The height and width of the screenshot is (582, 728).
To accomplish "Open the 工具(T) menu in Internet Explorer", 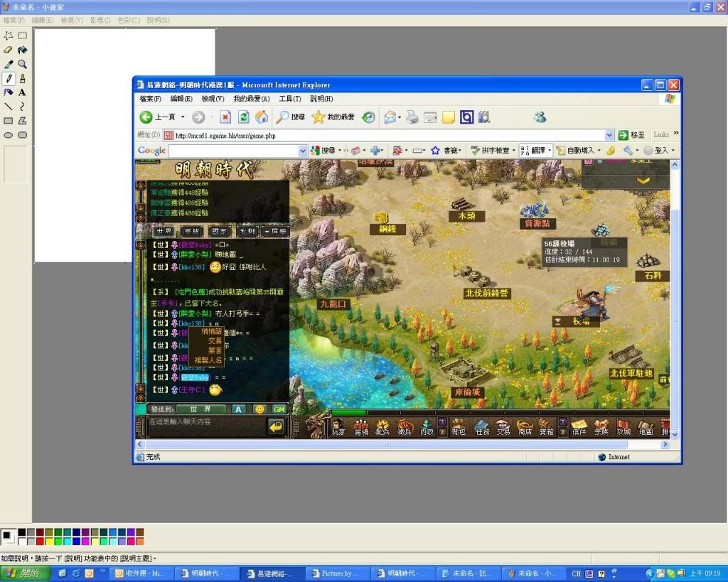I will (x=290, y=99).
